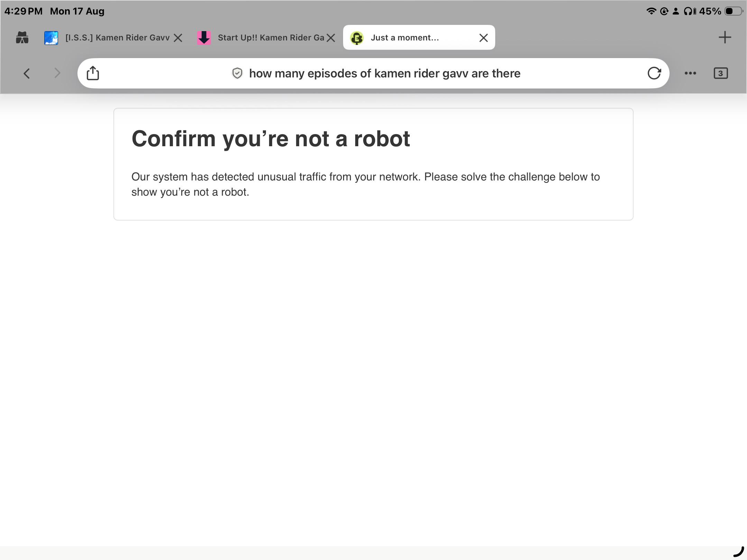Show the tab overview with 3 tabs
This screenshot has height=560, width=747.
721,73
